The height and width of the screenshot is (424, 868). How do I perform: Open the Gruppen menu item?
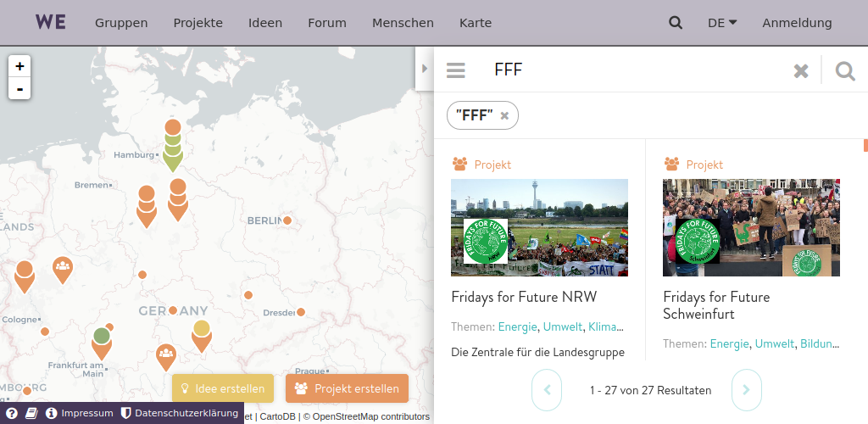click(121, 23)
